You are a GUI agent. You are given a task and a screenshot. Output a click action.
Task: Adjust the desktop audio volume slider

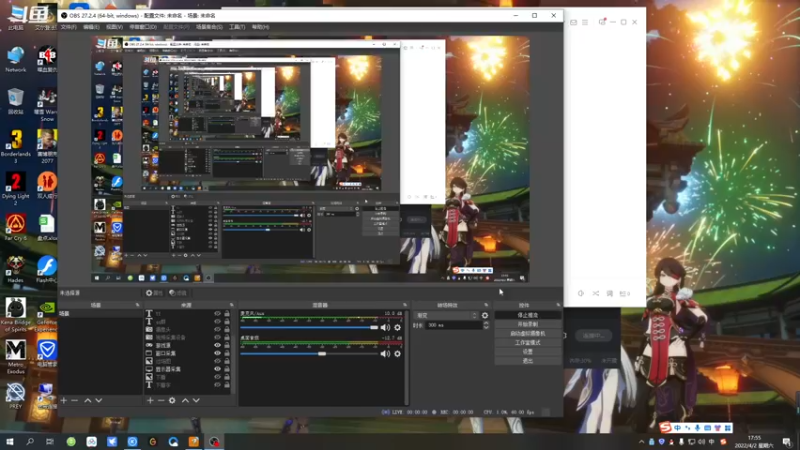(309, 354)
